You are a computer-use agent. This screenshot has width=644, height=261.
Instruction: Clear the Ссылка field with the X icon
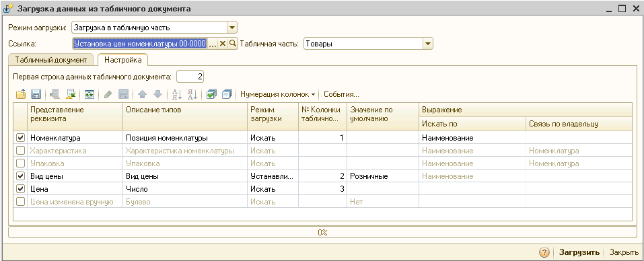[x=223, y=44]
